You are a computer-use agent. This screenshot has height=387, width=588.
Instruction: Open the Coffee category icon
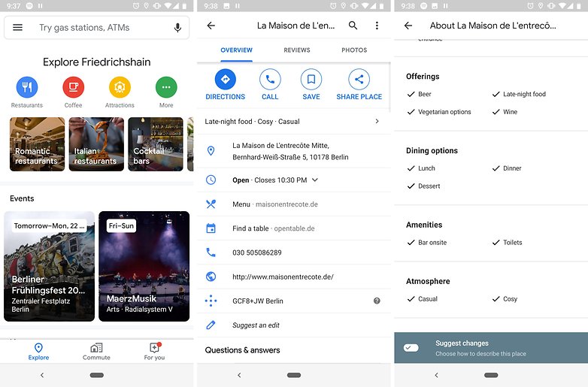pyautogui.click(x=73, y=87)
